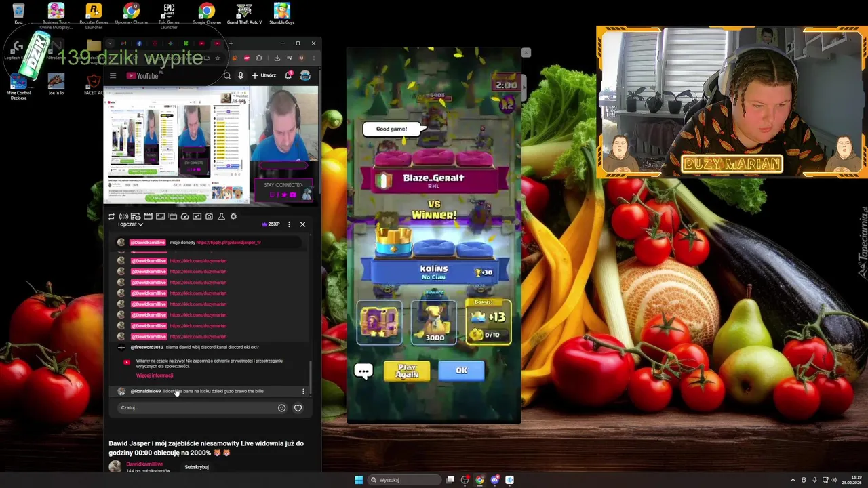This screenshot has width=868, height=488.
Task: Click the purple chest reward
Action: click(x=380, y=323)
